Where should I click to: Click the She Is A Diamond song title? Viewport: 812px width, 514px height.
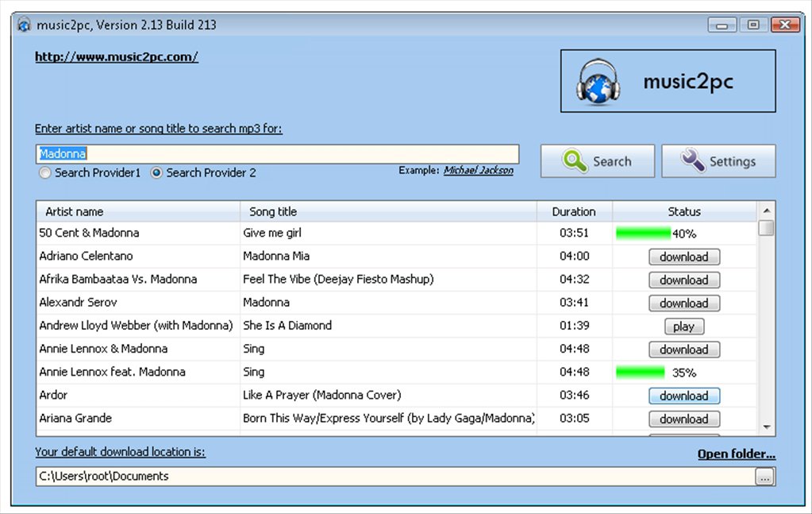pyautogui.click(x=287, y=326)
